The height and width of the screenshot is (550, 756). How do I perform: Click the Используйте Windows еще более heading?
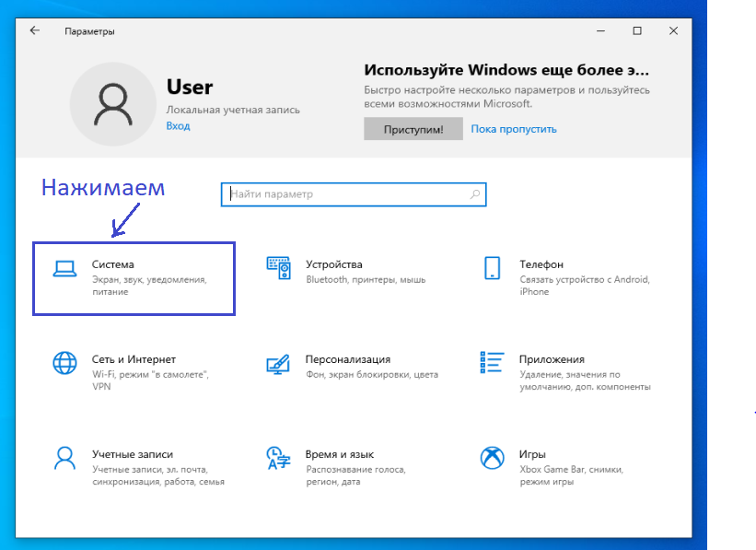(506, 70)
